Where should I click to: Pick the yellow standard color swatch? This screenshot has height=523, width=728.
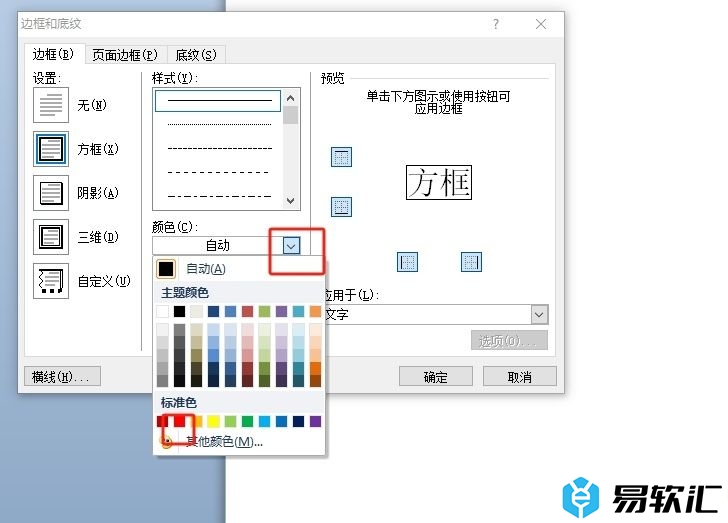tap(214, 421)
